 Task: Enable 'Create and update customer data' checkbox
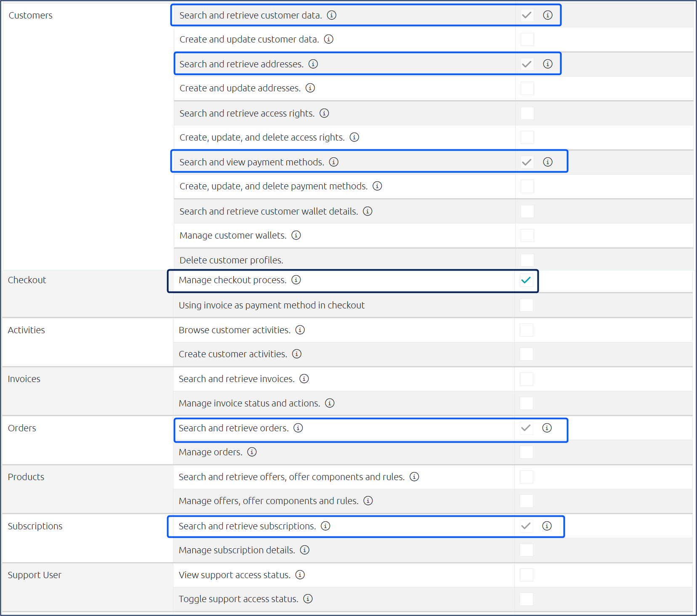527,40
